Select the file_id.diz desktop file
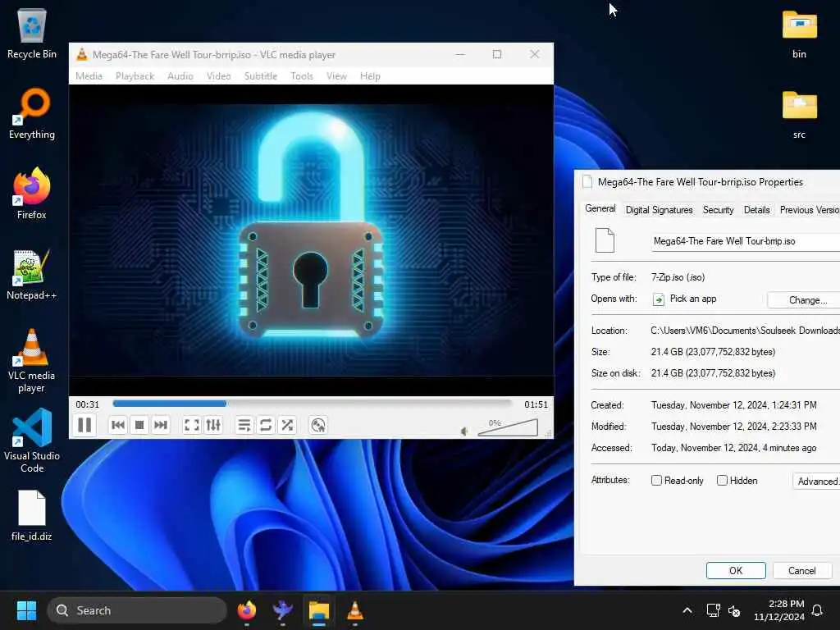This screenshot has height=630, width=840. [32, 515]
